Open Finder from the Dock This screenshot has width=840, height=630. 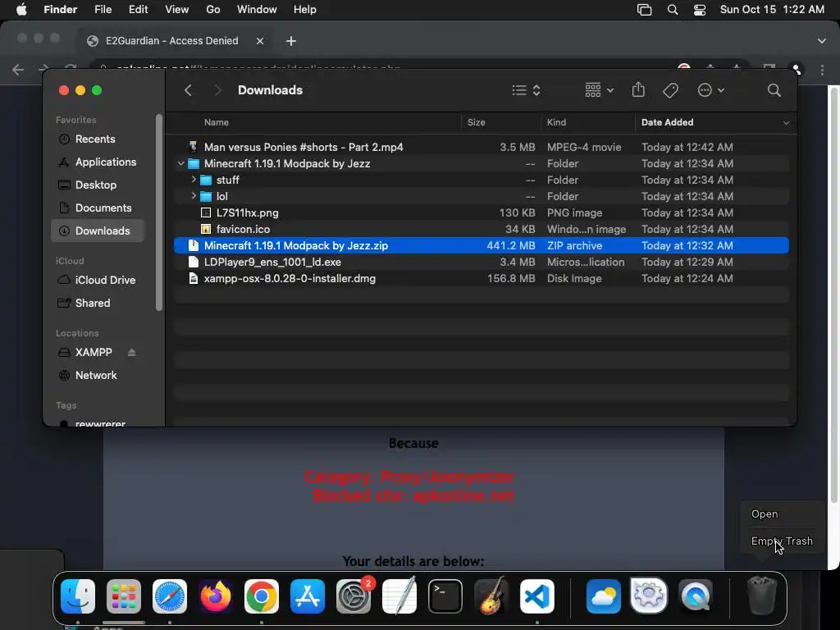pyautogui.click(x=78, y=596)
